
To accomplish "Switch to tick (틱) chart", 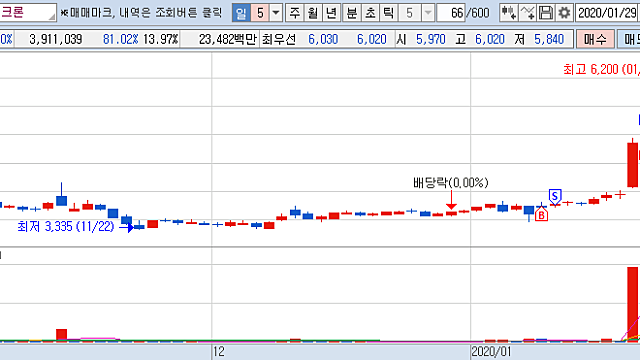I will (x=388, y=13).
